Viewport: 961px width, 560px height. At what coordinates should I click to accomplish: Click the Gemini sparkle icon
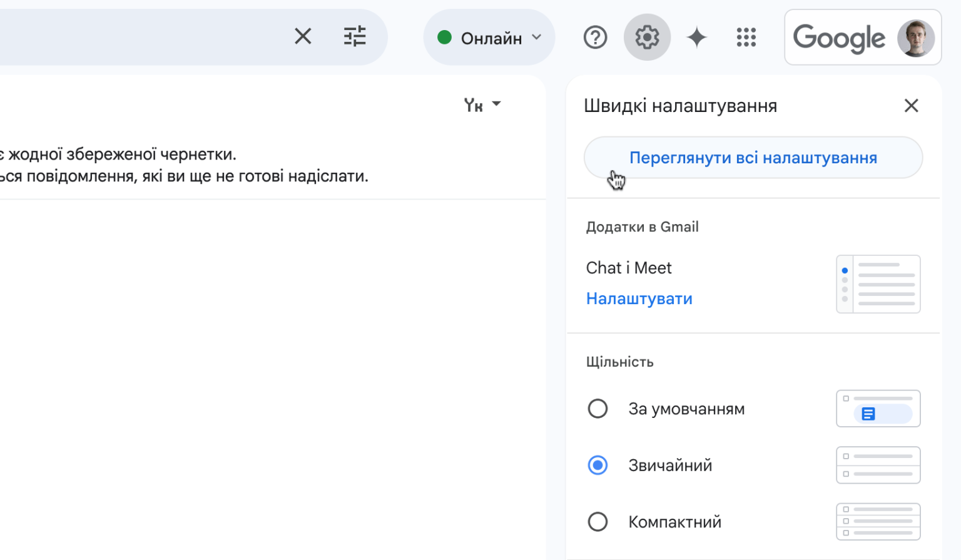[x=696, y=37]
